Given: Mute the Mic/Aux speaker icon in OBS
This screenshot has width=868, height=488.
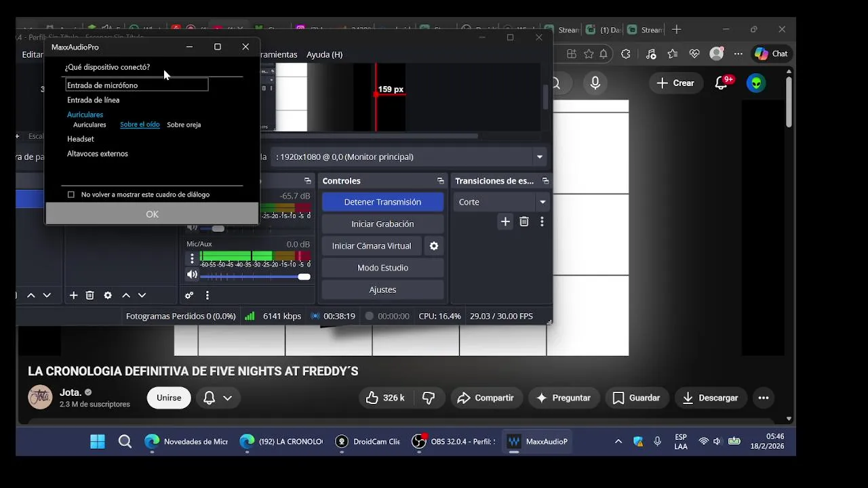Looking at the screenshot, I should click(x=192, y=275).
